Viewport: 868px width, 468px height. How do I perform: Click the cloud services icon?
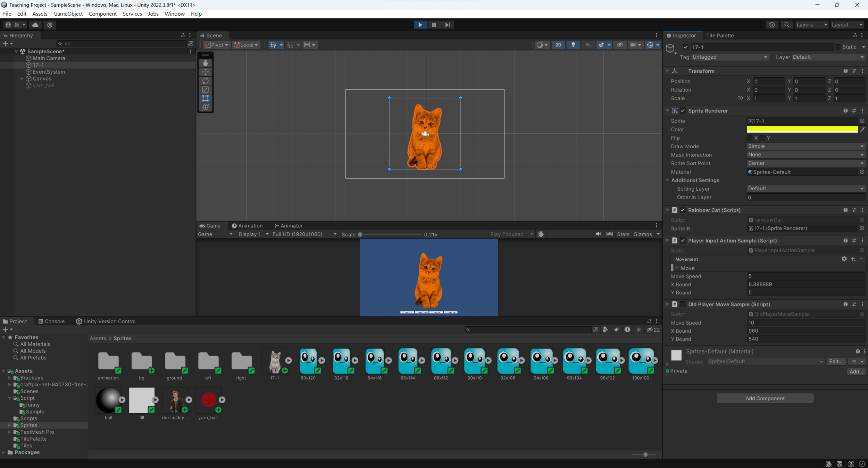35,25
